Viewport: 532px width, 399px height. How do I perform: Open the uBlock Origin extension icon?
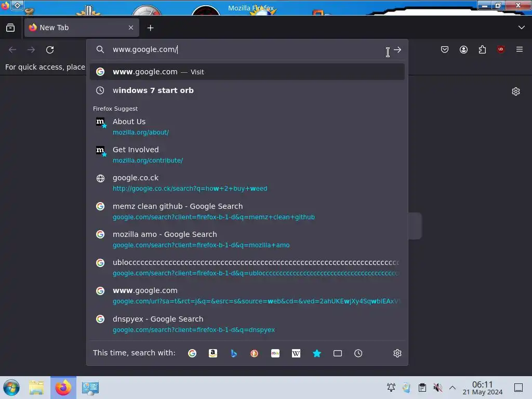(501, 49)
